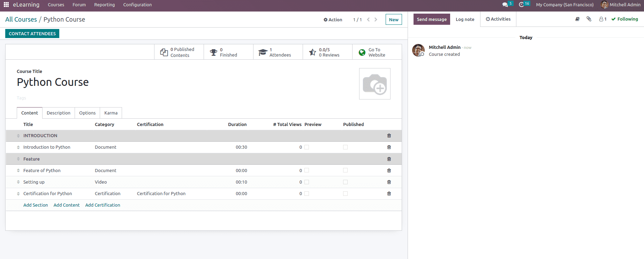Switch to the Options tab
644x259 pixels.
coord(87,113)
